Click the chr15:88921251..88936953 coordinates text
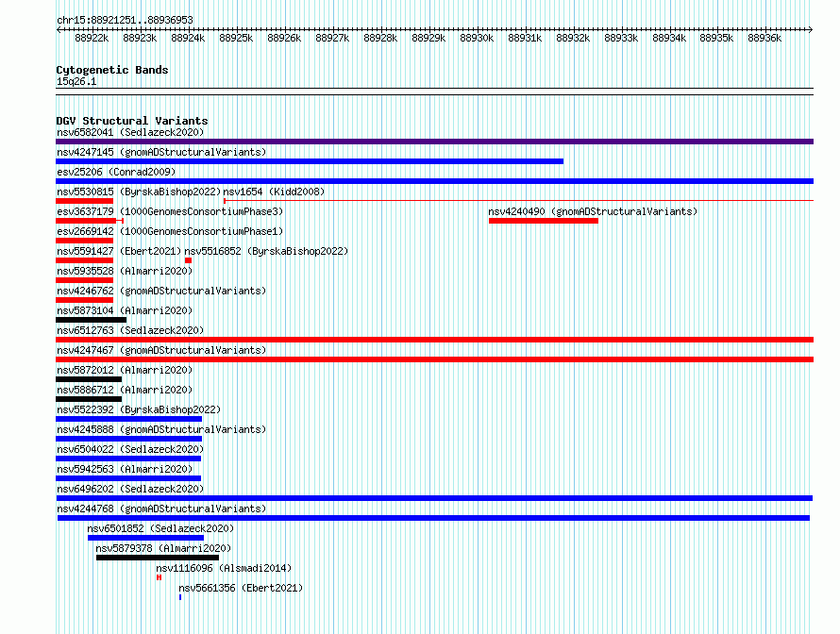The image size is (840, 634). 125,20
